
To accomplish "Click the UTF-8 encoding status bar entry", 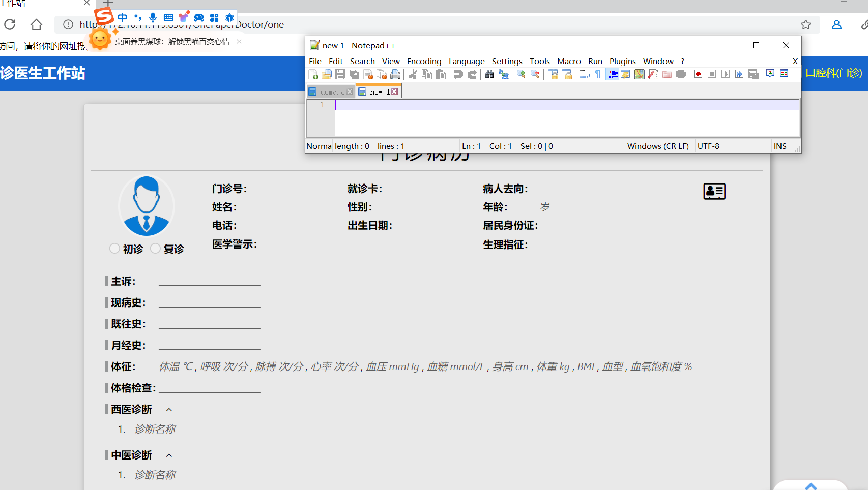I will coord(708,146).
